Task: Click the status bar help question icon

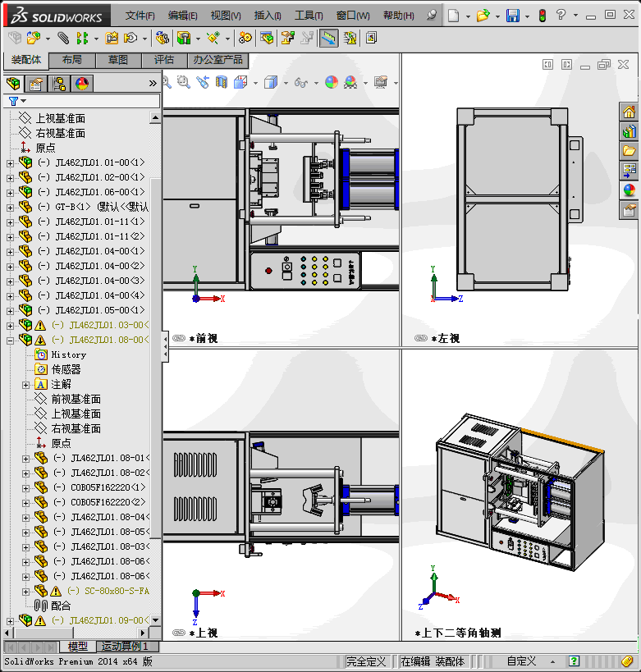Action: click(x=575, y=661)
